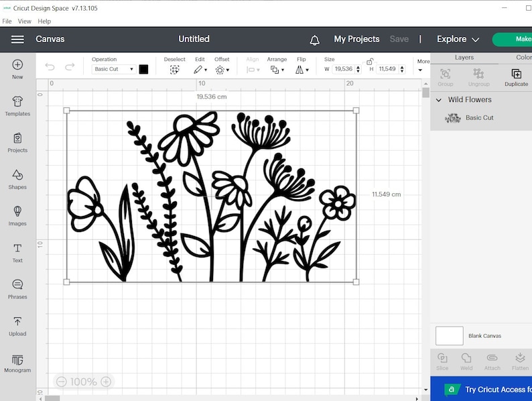This screenshot has height=401, width=532.
Task: Click the Upload icon
Action: click(17, 321)
